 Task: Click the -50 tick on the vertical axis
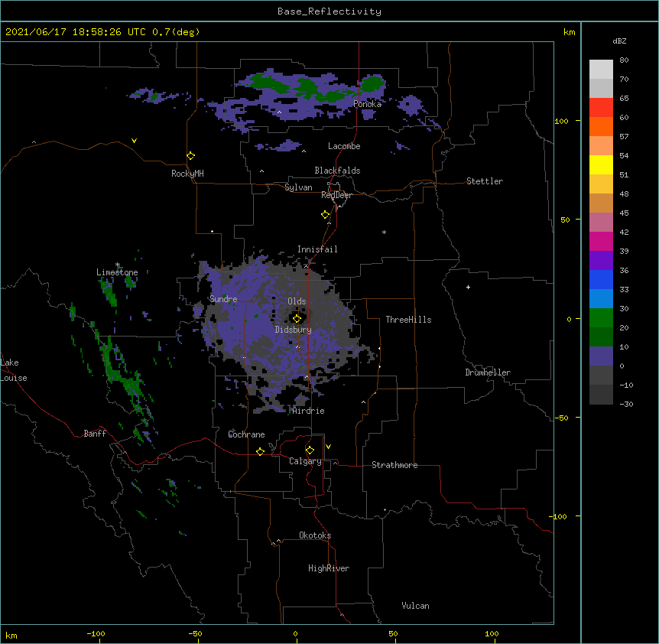(x=561, y=418)
